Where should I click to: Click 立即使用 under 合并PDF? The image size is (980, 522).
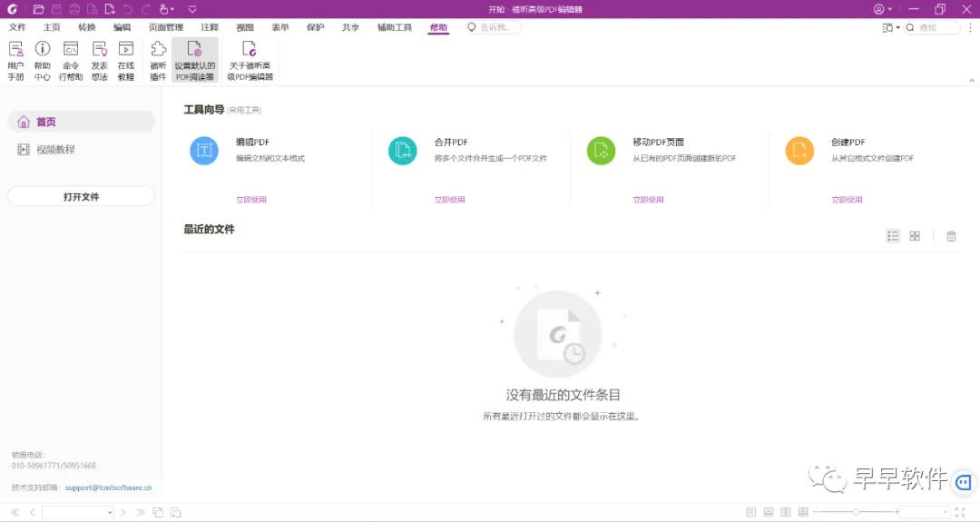pos(450,200)
